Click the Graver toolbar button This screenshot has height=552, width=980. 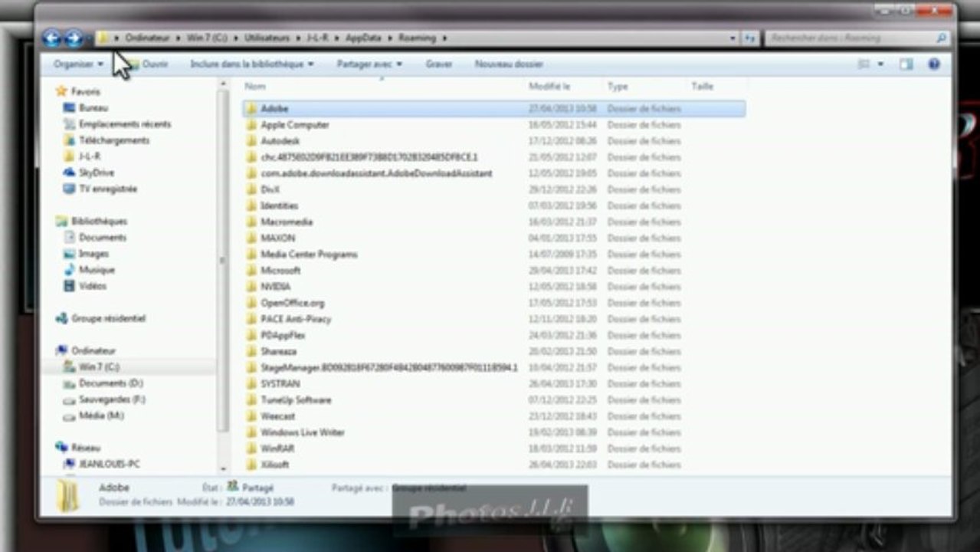(439, 64)
